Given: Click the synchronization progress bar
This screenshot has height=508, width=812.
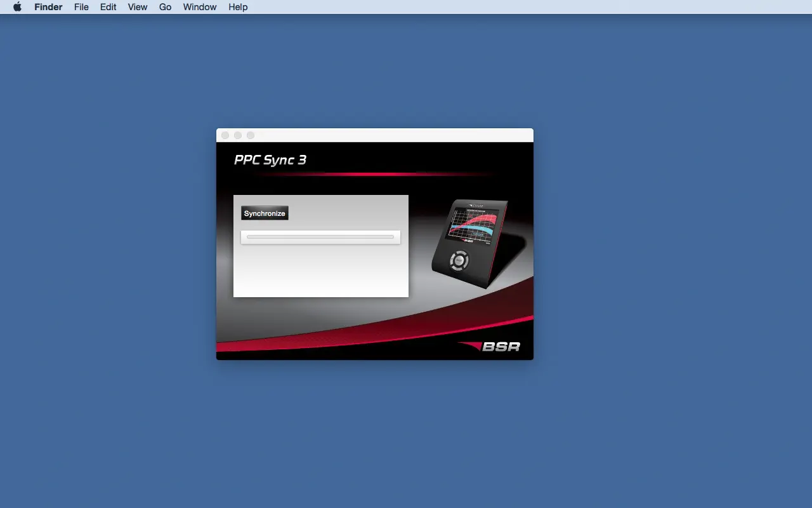Looking at the screenshot, I should (320, 237).
